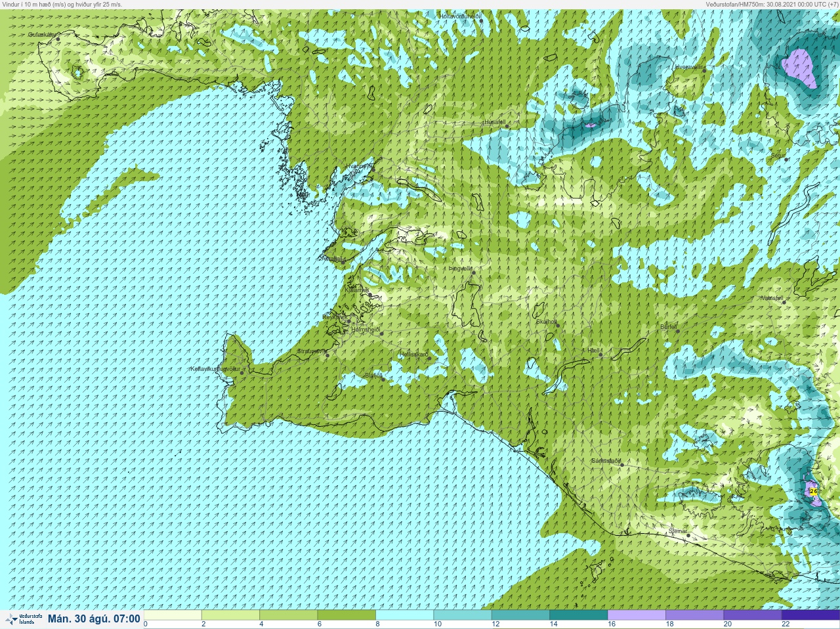Click the yellow 26 gust marker
The width and height of the screenshot is (840, 629).
[814, 491]
